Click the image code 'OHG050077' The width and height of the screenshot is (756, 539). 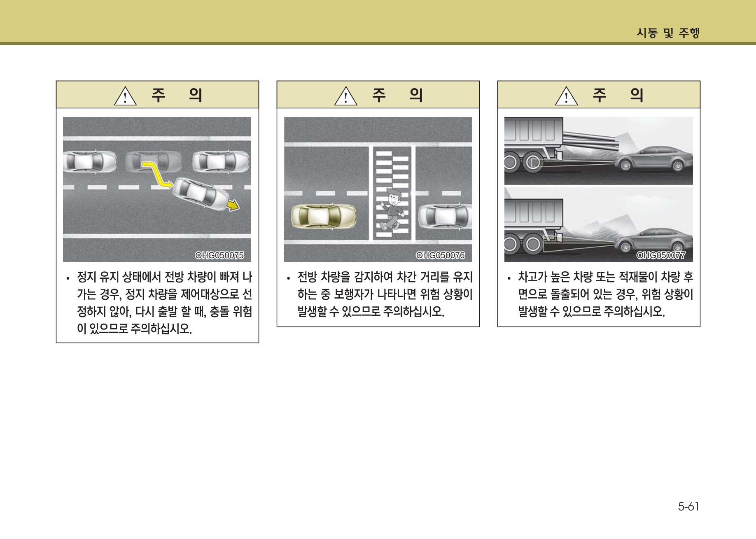661,255
